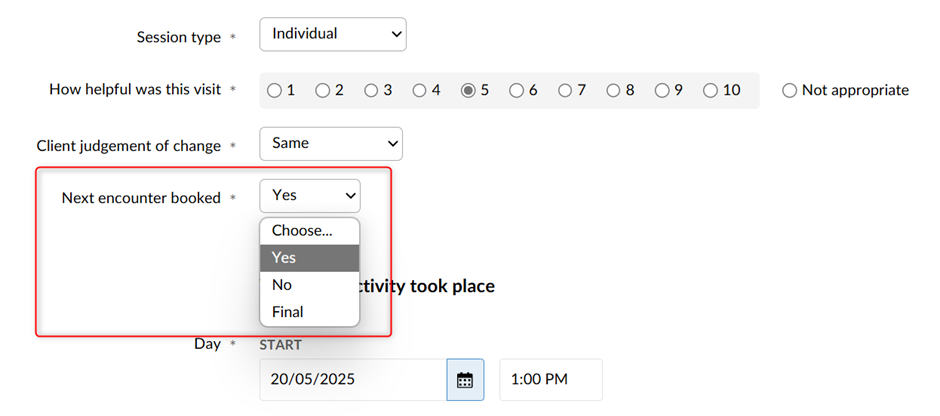Image resolution: width=940 pixels, height=416 pixels.
Task: Open the calendar date picker icon
Action: click(x=465, y=379)
